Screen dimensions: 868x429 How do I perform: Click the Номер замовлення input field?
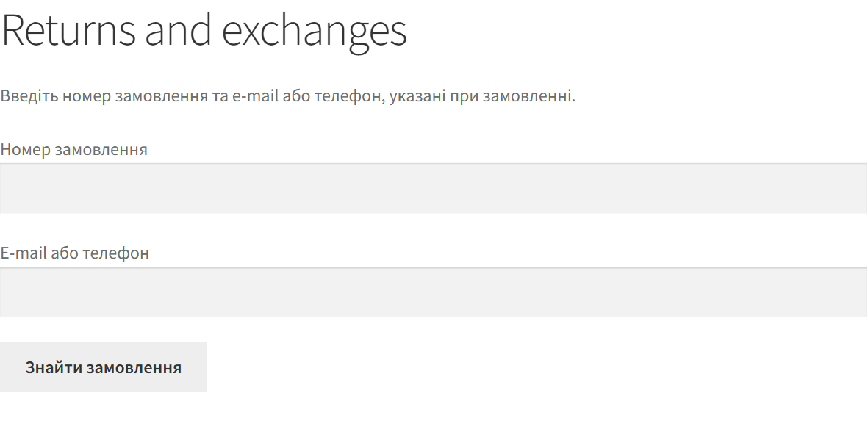[434, 188]
